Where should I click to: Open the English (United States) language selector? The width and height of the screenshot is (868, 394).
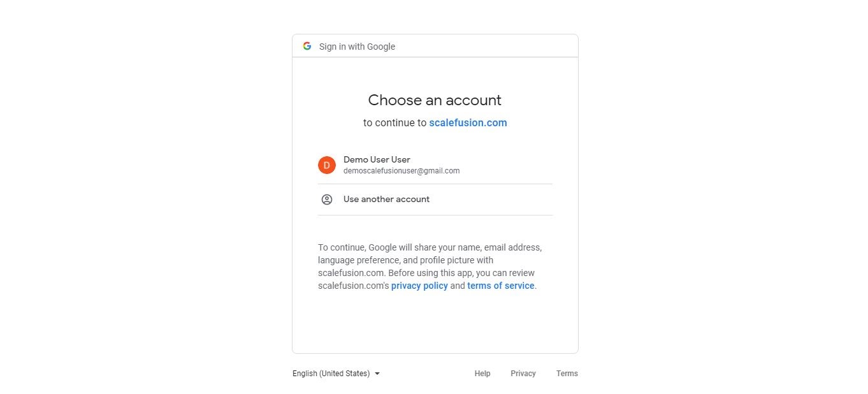point(336,374)
